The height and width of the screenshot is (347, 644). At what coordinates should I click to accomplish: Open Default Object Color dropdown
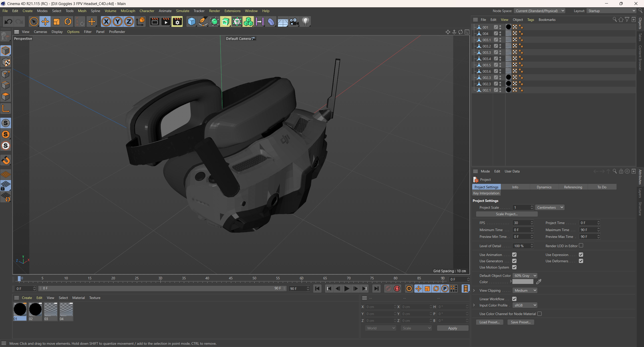coord(525,276)
